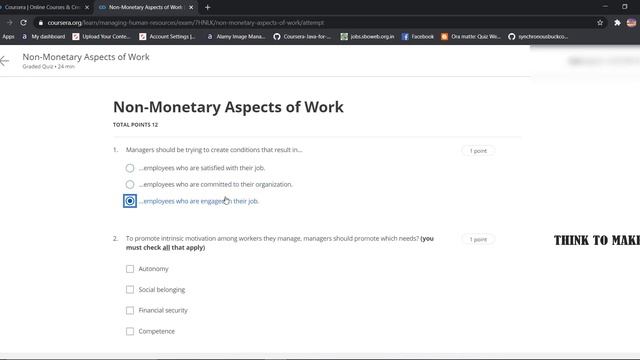Open the Ora matter Quiz bookmark

471,37
